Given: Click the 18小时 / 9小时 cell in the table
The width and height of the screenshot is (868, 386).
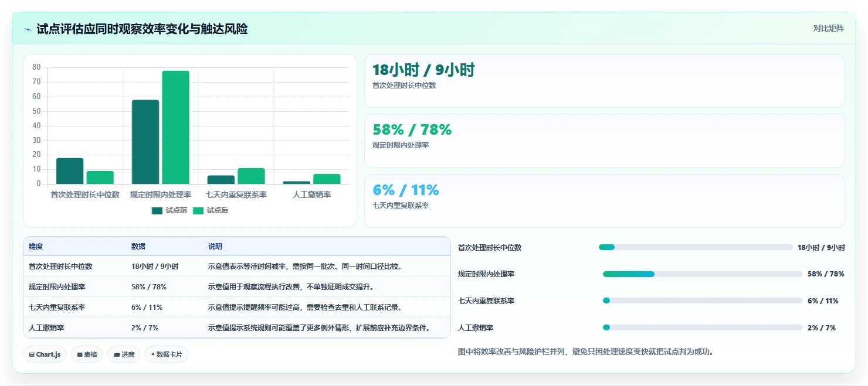Looking at the screenshot, I should 155,267.
